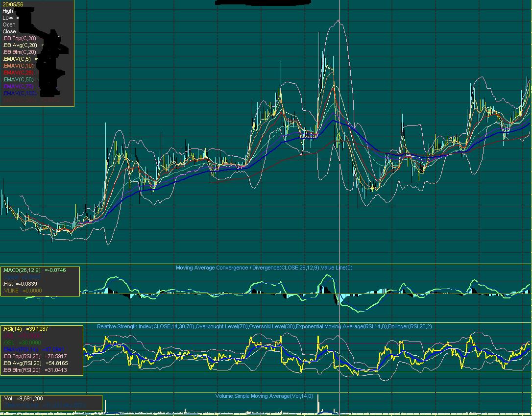
Task: Select the red .EMAV(C,25) legend entry
Action: (18, 73)
